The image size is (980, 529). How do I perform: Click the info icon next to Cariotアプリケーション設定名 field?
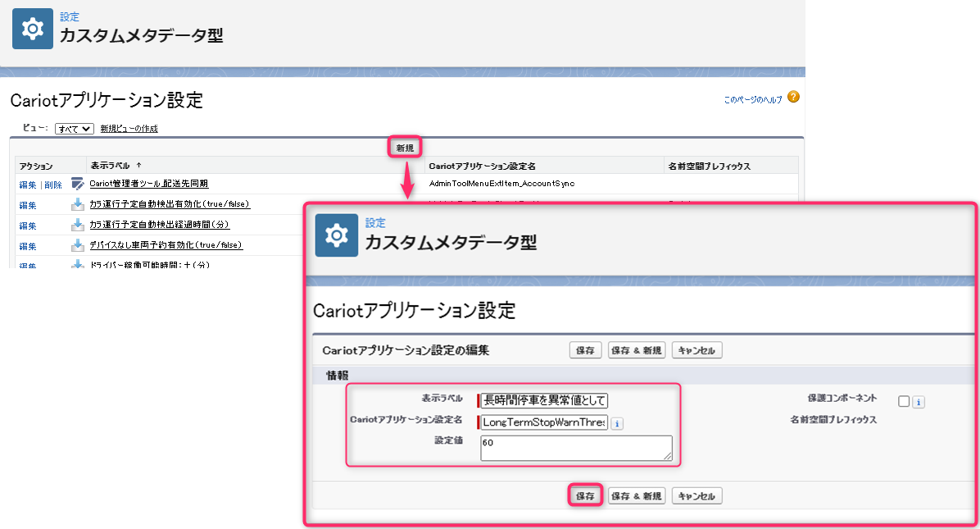pyautogui.click(x=617, y=423)
